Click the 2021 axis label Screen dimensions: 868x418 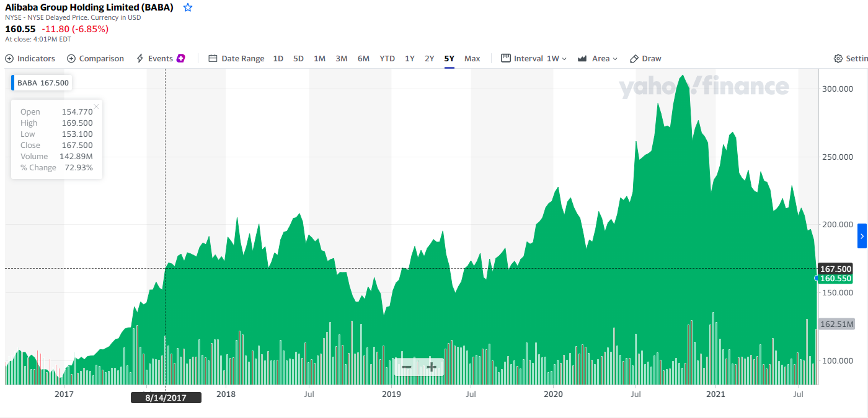pyautogui.click(x=716, y=394)
